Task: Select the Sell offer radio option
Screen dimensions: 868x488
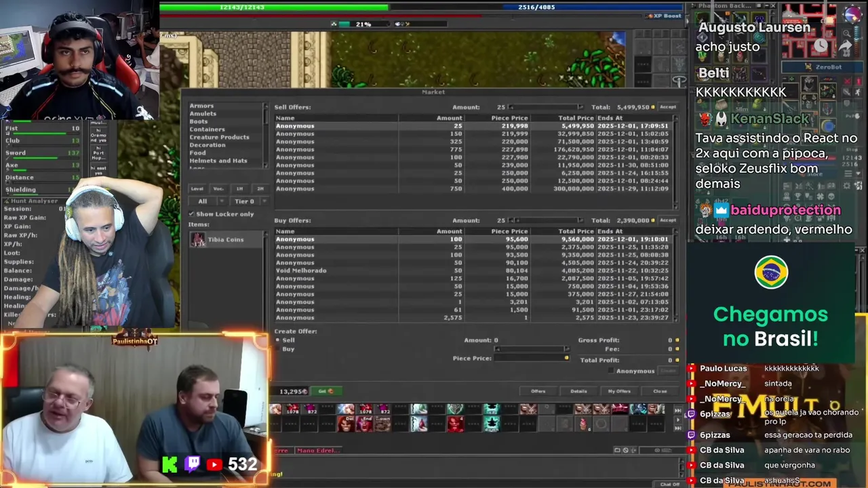Action: [278, 340]
